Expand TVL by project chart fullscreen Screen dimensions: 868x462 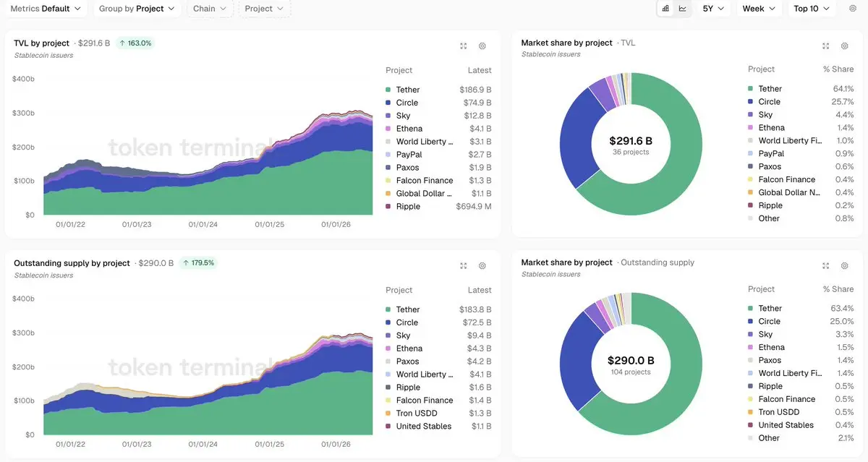click(464, 46)
